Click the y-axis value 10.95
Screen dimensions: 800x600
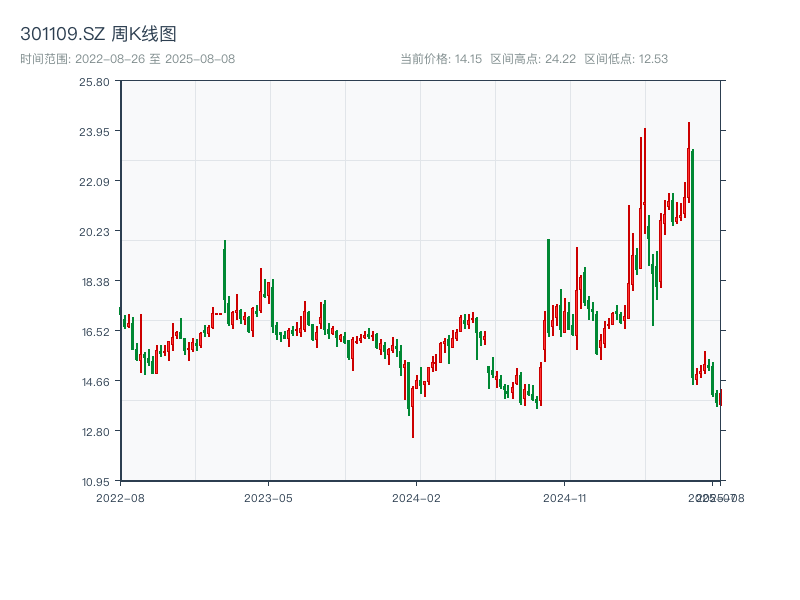95,482
